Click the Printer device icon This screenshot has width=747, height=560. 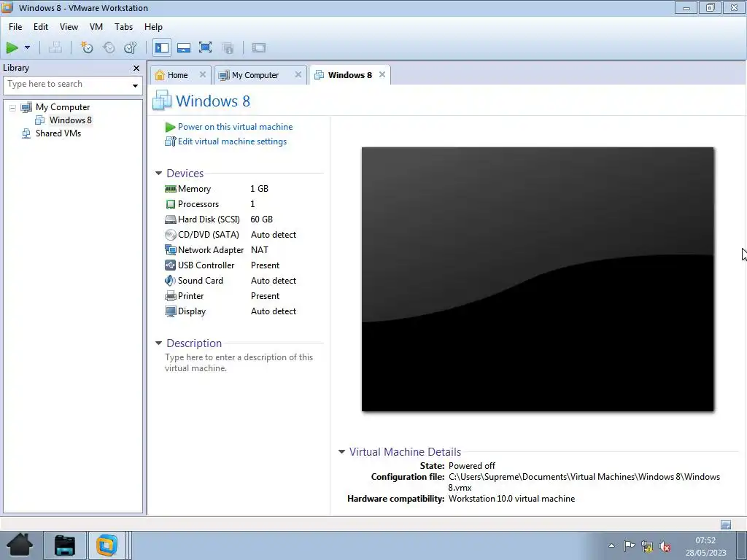pos(170,296)
